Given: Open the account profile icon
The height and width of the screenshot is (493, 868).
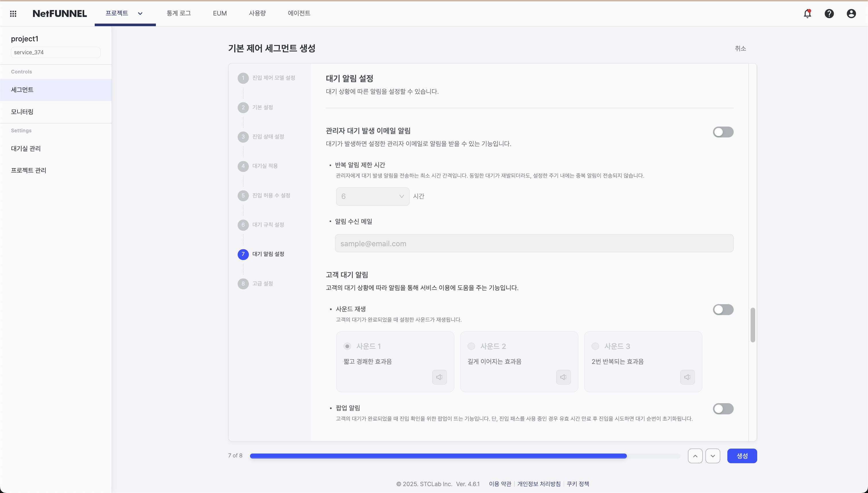Looking at the screenshot, I should 851,13.
